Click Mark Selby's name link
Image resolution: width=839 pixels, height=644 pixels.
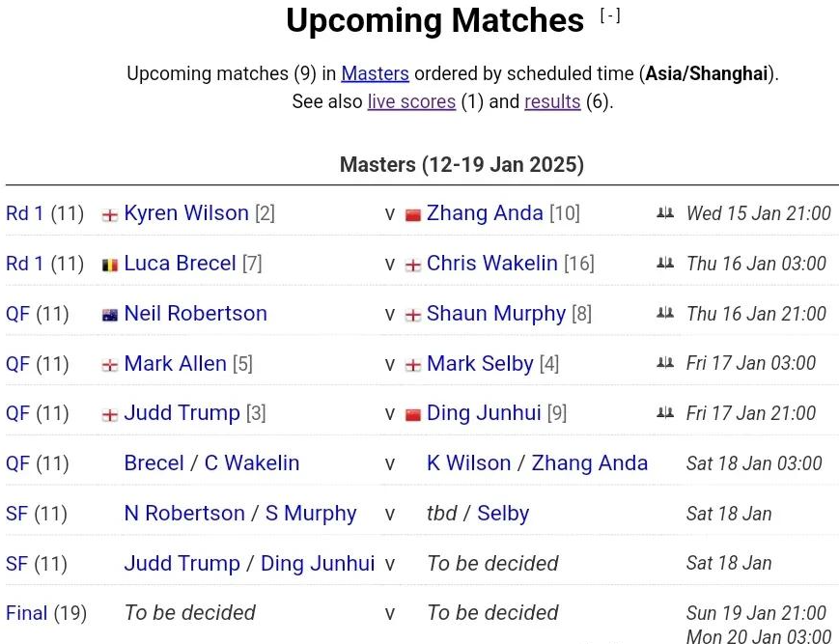480,364
